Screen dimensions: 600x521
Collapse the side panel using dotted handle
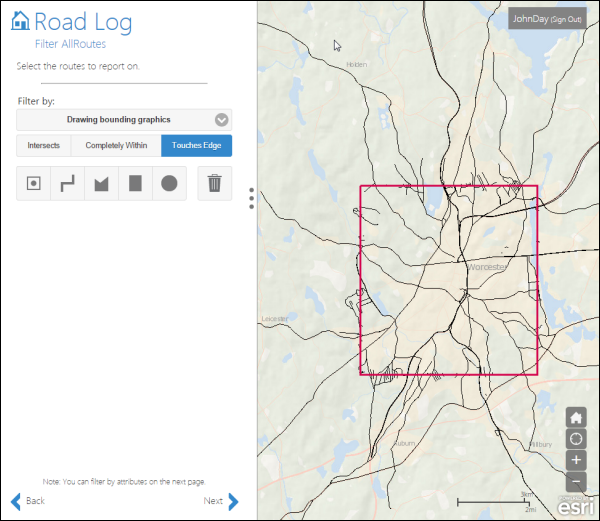pos(251,200)
